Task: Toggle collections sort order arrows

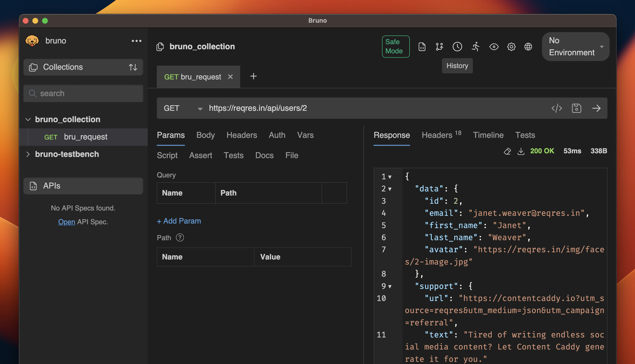Action: pyautogui.click(x=133, y=67)
